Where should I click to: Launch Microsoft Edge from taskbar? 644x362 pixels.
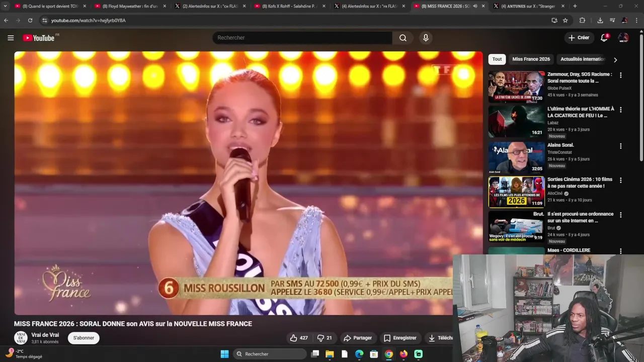[359, 354]
